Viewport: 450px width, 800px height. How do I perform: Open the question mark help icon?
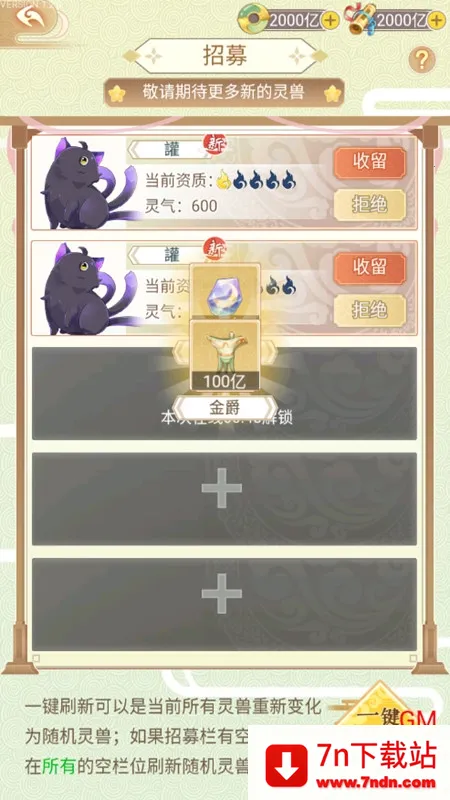click(x=422, y=60)
